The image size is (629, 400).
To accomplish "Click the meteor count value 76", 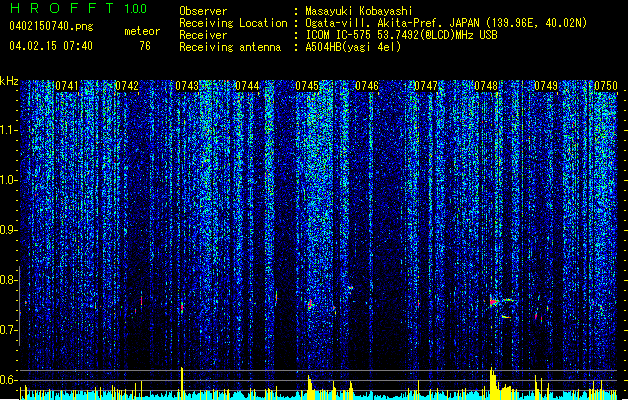I will click(145, 46).
